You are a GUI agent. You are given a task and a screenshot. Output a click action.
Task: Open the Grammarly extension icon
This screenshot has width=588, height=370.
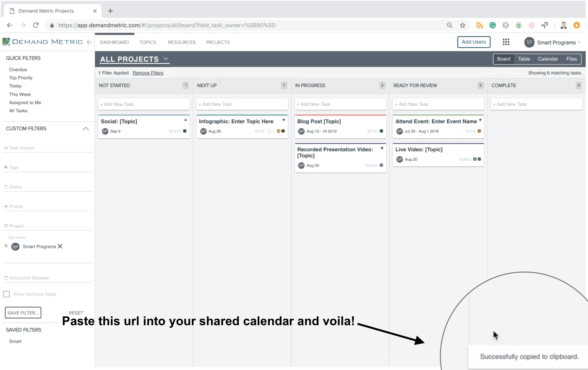click(x=493, y=25)
